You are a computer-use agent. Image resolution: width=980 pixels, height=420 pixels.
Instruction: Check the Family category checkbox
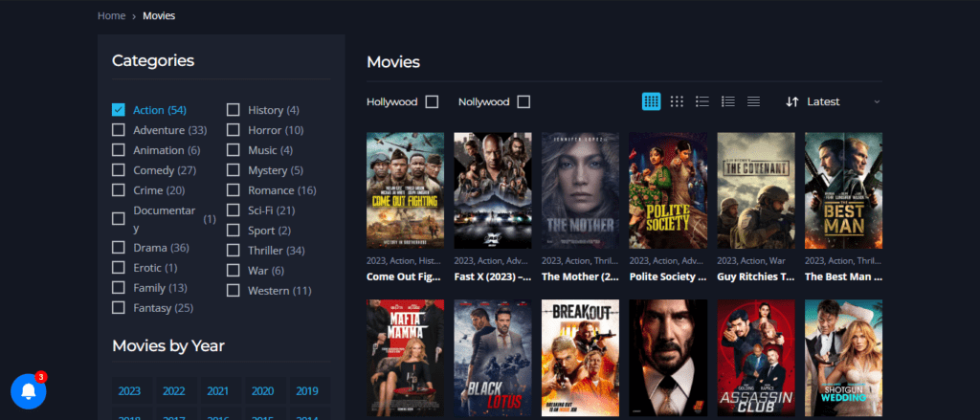pos(118,288)
